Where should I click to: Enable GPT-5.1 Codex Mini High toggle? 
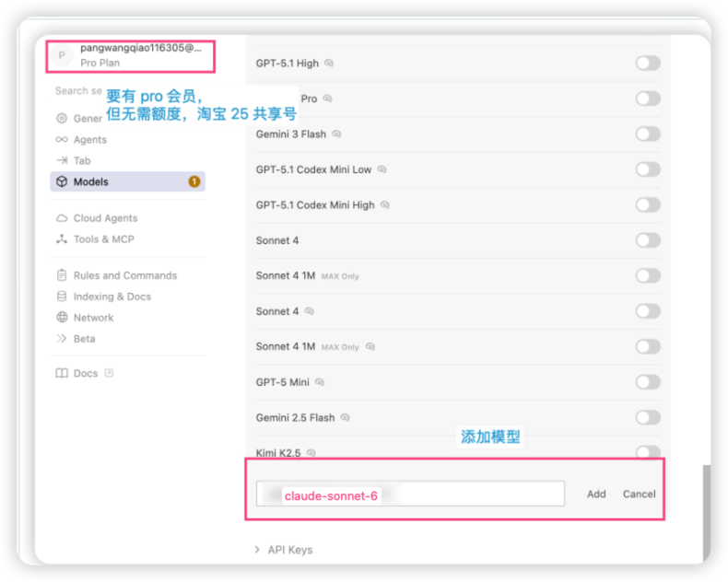point(648,204)
